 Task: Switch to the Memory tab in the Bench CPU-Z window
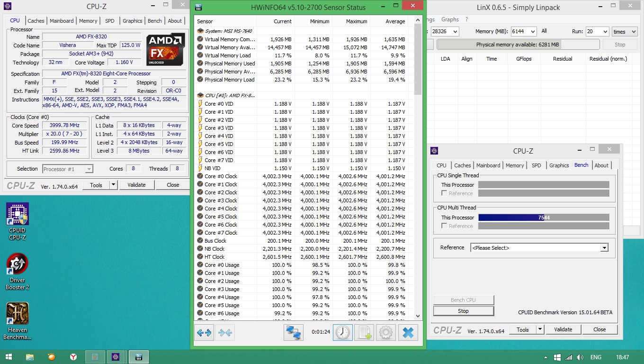coord(515,165)
